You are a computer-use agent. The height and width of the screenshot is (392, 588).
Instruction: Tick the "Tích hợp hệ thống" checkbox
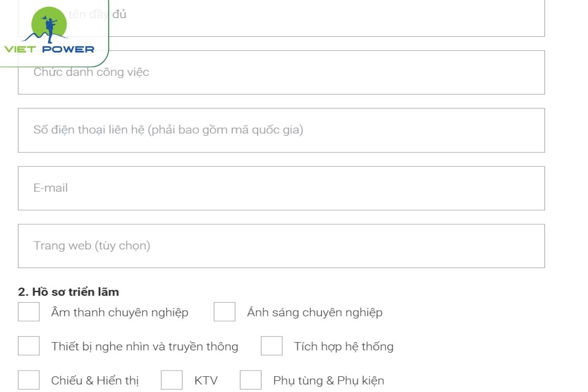click(x=272, y=346)
